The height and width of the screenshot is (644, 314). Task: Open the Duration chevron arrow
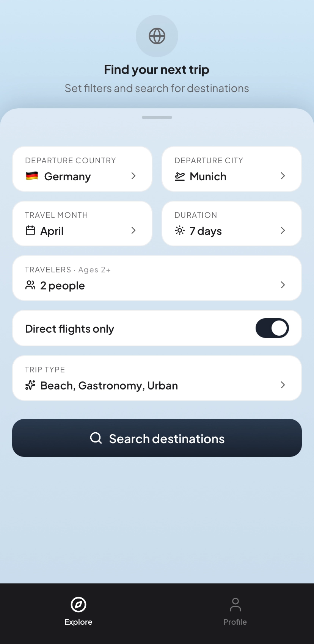pyautogui.click(x=283, y=230)
